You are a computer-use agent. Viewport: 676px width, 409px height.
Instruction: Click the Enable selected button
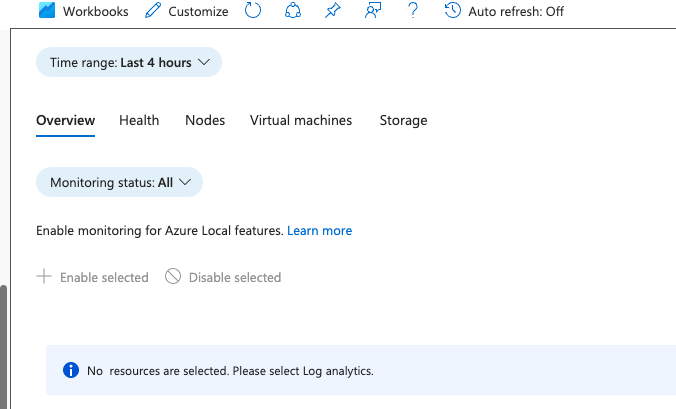tap(93, 277)
